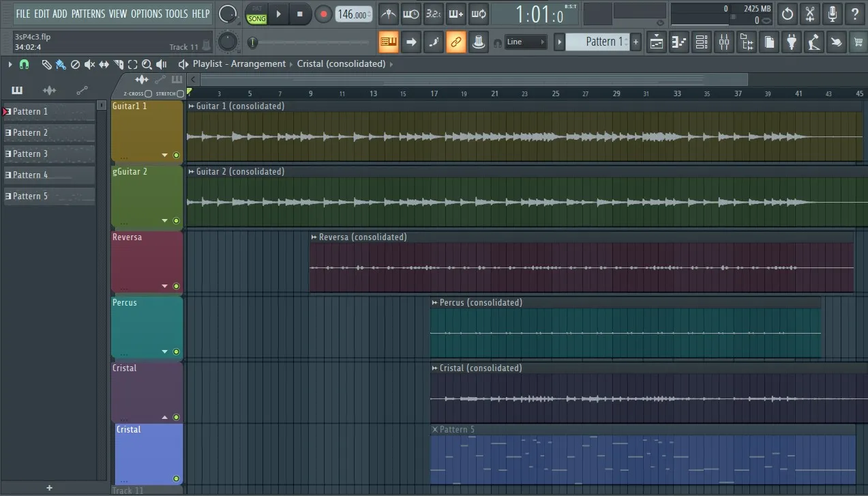Click the auto-scroll arrow button
Screen dimensions: 868x496
pyautogui.click(x=411, y=42)
